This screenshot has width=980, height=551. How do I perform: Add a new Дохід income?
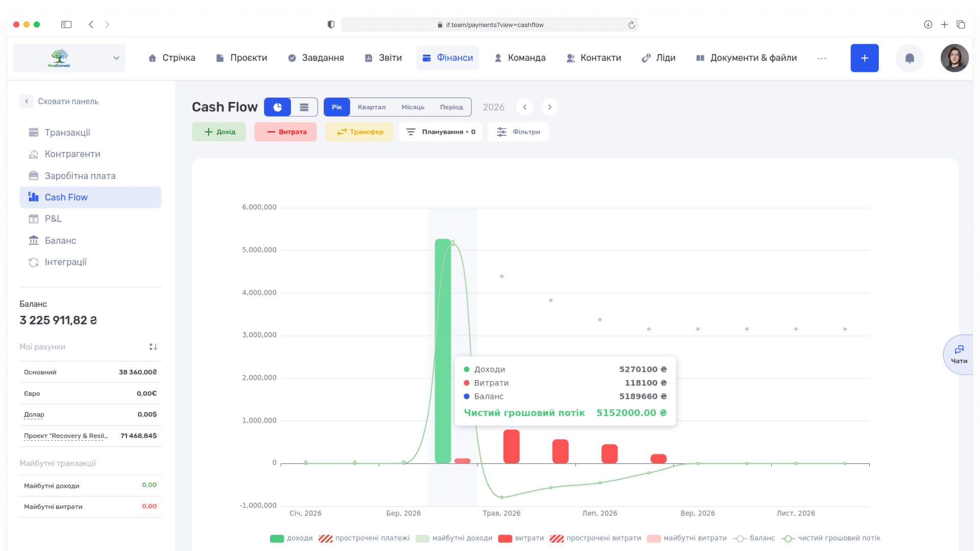(219, 132)
